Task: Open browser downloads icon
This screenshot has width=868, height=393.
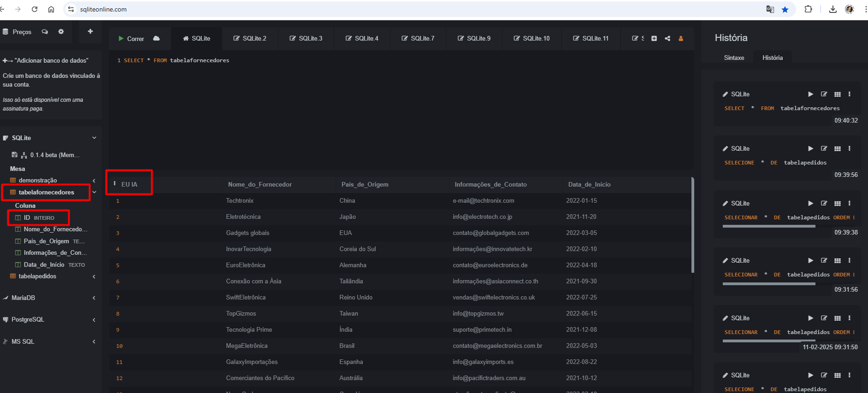Action: click(x=833, y=9)
